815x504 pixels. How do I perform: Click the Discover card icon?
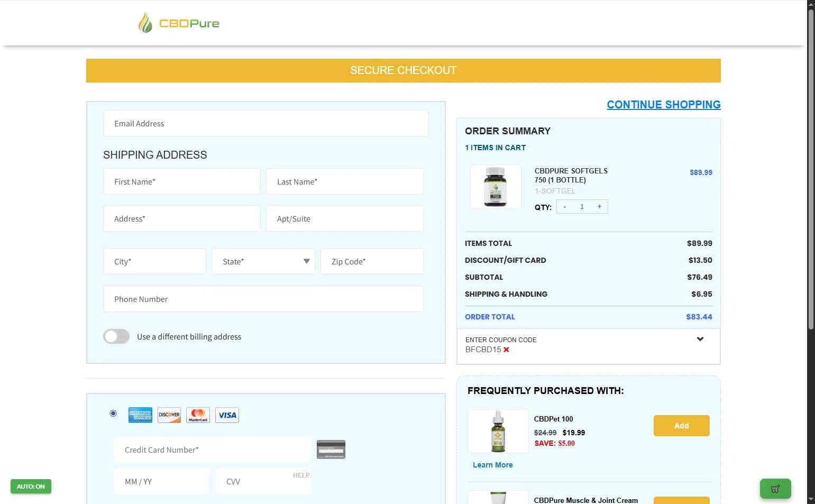click(x=169, y=415)
